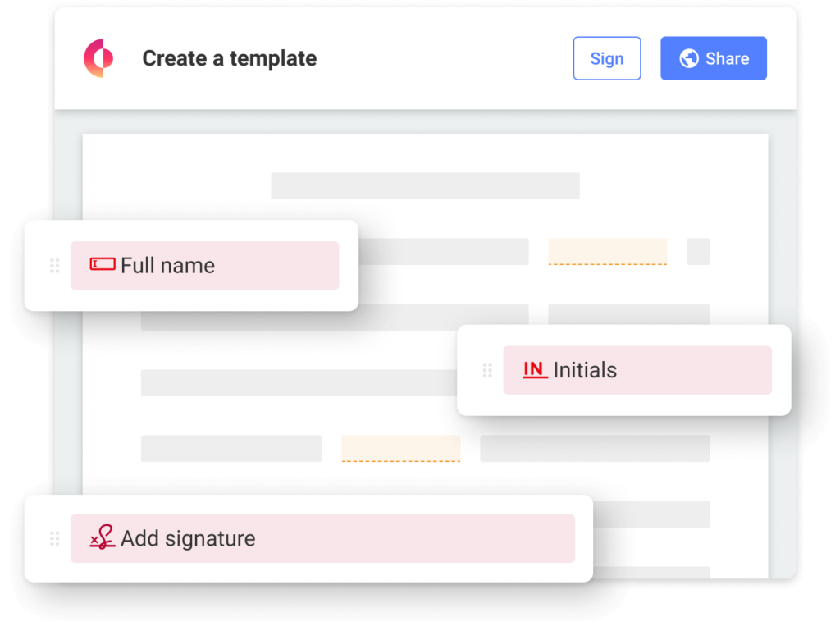Image resolution: width=840 pixels, height=631 pixels.
Task: Click the small gray square beside upper orange field
Action: point(698,252)
